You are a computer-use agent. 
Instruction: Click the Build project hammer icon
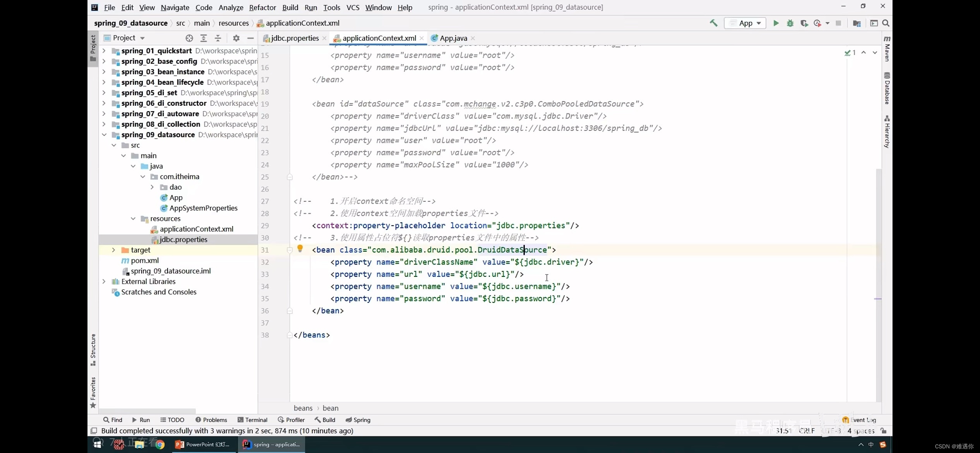[x=713, y=23]
